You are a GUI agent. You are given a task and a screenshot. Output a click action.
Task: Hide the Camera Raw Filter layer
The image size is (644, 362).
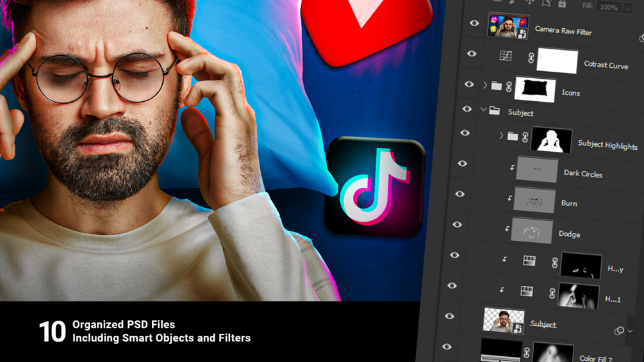[x=474, y=23]
